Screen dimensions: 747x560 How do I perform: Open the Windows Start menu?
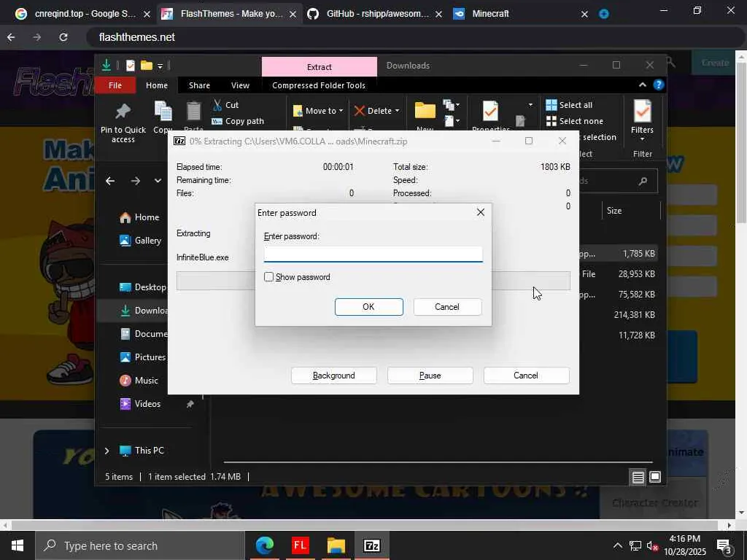tap(18, 545)
